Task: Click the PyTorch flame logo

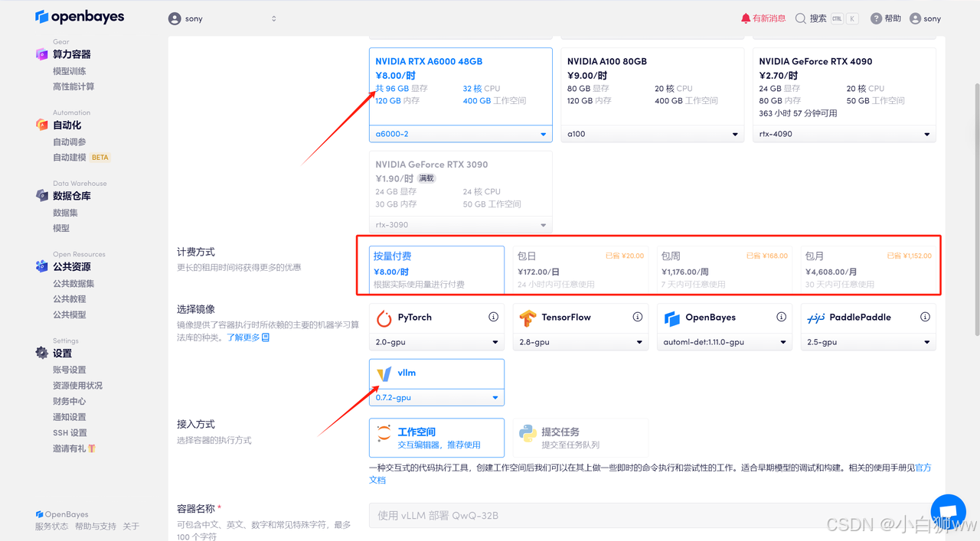Action: point(384,318)
